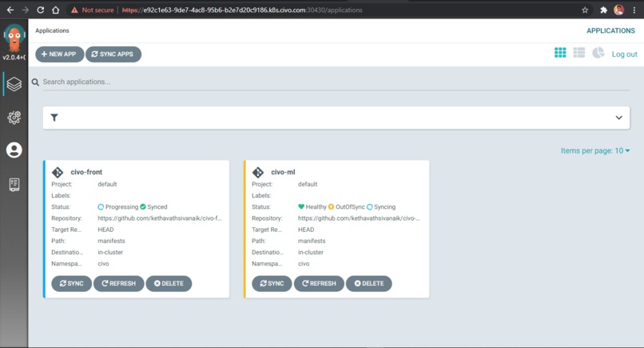Screen dimensions: 644x348
Task: Open Documentation icon in sidebar
Action: coord(14,185)
